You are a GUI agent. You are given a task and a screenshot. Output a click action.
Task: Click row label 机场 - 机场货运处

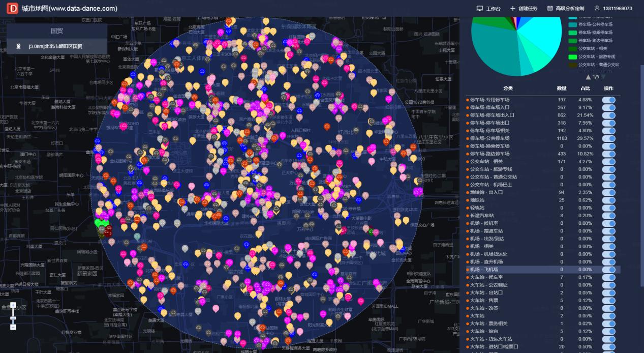coord(488,254)
